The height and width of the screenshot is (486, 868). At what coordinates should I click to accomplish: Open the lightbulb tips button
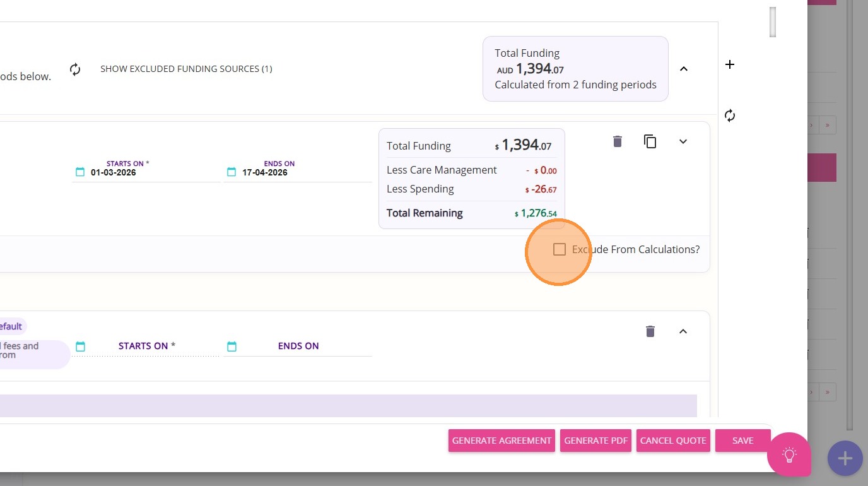point(789,454)
